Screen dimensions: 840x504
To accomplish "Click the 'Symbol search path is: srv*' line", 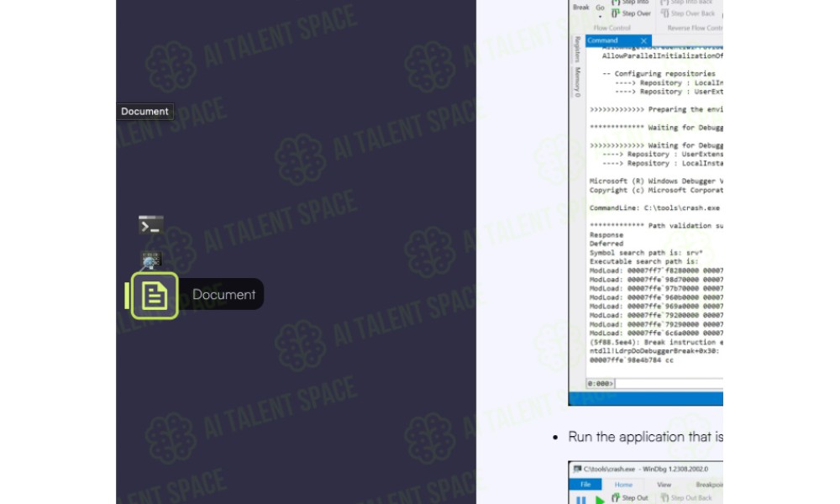I will [x=646, y=253].
